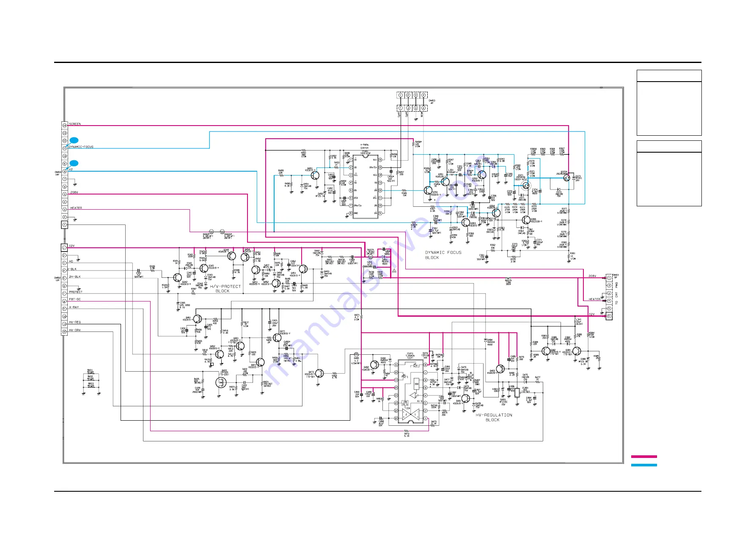Select the IC471 TL494CN chip body

pyautogui.click(x=411, y=391)
